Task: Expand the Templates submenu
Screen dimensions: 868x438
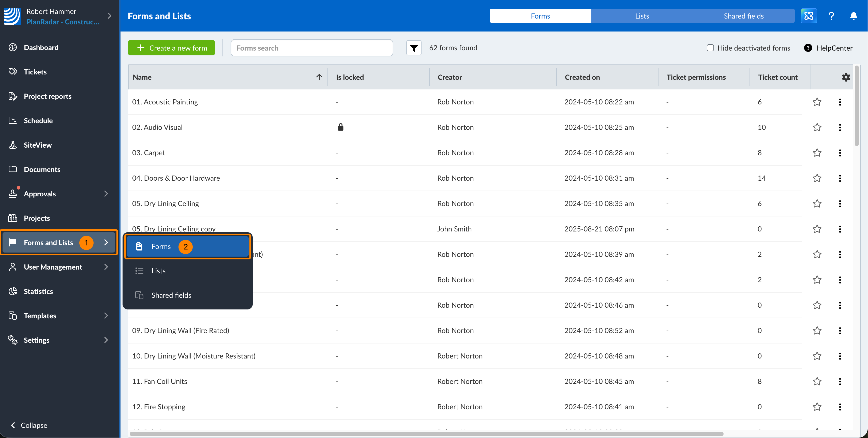Action: tap(106, 316)
